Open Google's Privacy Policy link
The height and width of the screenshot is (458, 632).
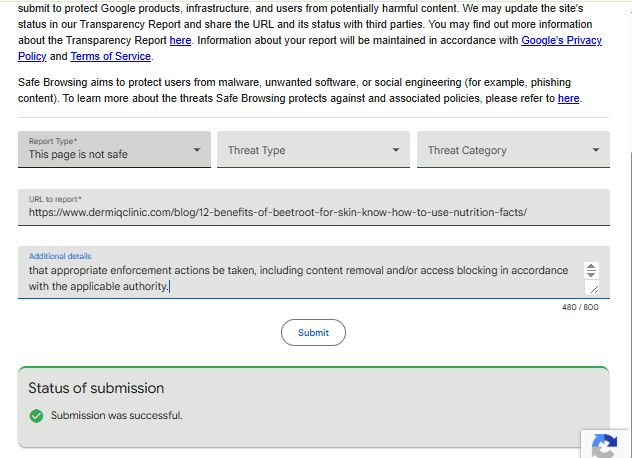tap(561, 40)
